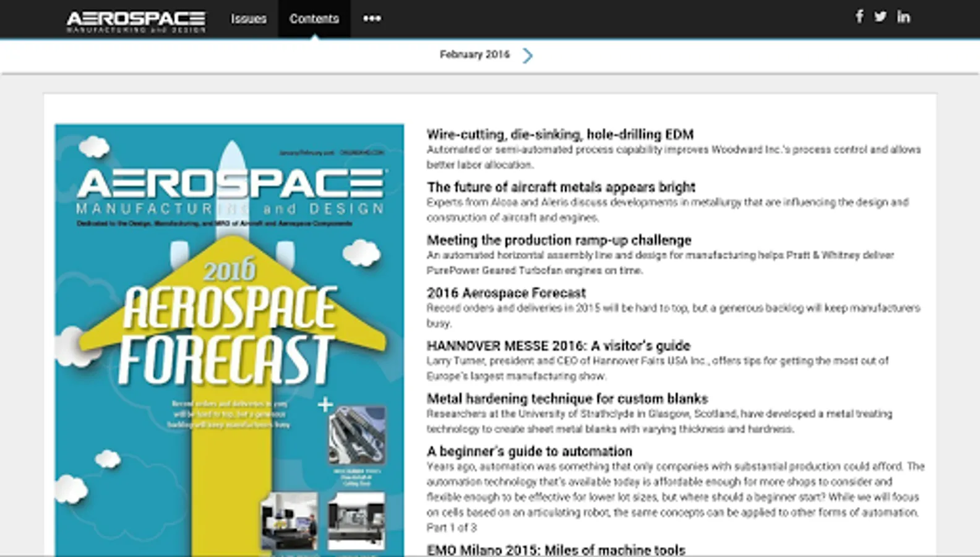Screen dimensions: 980x557
Task: Open A beginner's guide to automation article
Action: click(530, 451)
